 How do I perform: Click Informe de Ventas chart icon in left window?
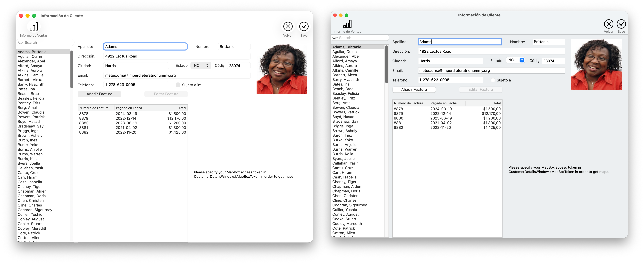[x=34, y=27]
